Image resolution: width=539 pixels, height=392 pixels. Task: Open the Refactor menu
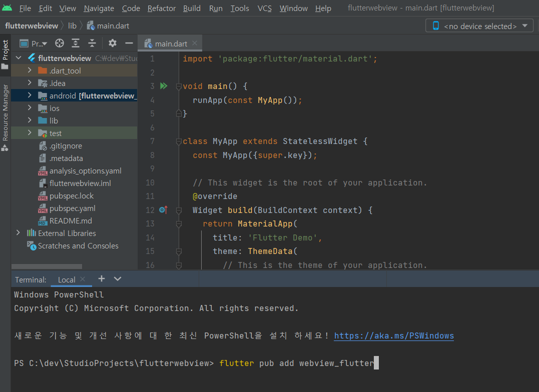[x=162, y=8]
